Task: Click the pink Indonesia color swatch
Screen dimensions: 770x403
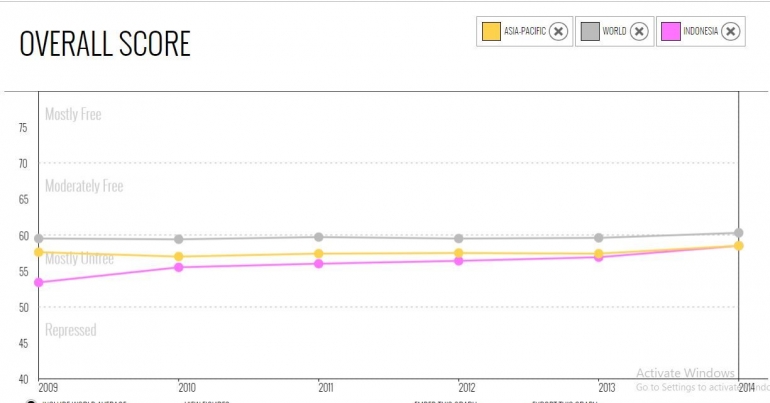Action: [670, 32]
